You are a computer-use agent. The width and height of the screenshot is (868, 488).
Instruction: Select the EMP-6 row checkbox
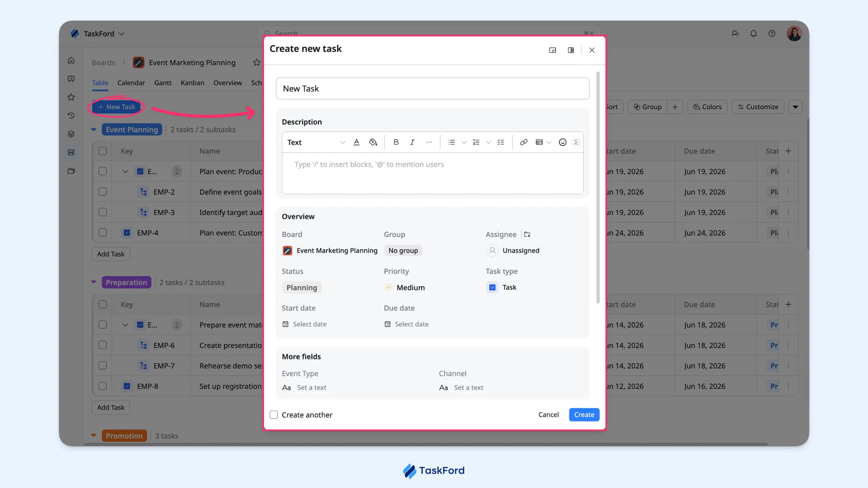coord(103,345)
